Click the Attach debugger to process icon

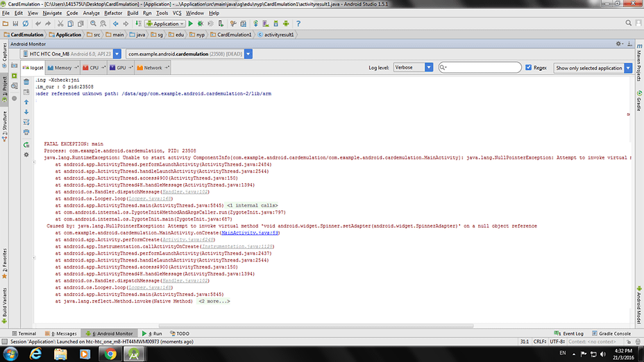click(x=221, y=24)
